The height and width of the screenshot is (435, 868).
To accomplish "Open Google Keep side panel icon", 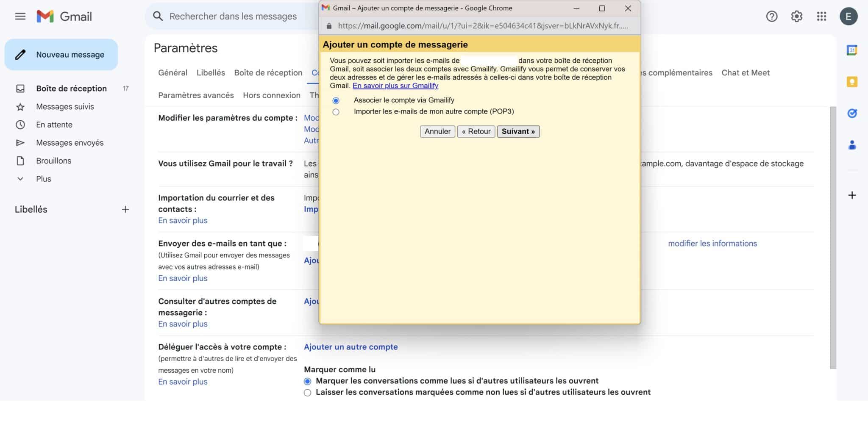I will (852, 82).
